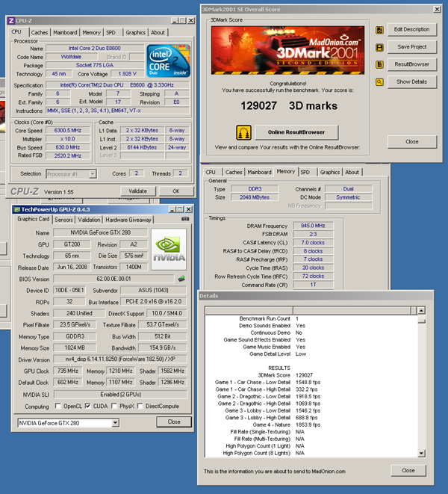The image size is (448, 494).
Task: Click the Save Project floppy icon
Action: (x=379, y=48)
